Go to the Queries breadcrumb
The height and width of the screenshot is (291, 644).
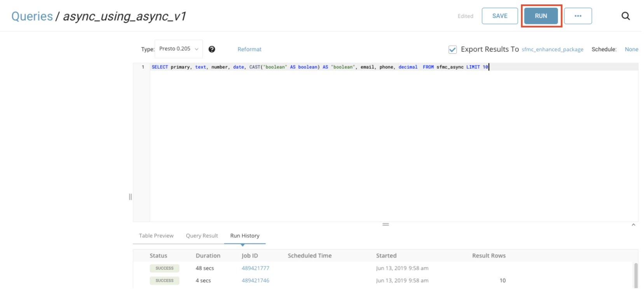click(32, 16)
